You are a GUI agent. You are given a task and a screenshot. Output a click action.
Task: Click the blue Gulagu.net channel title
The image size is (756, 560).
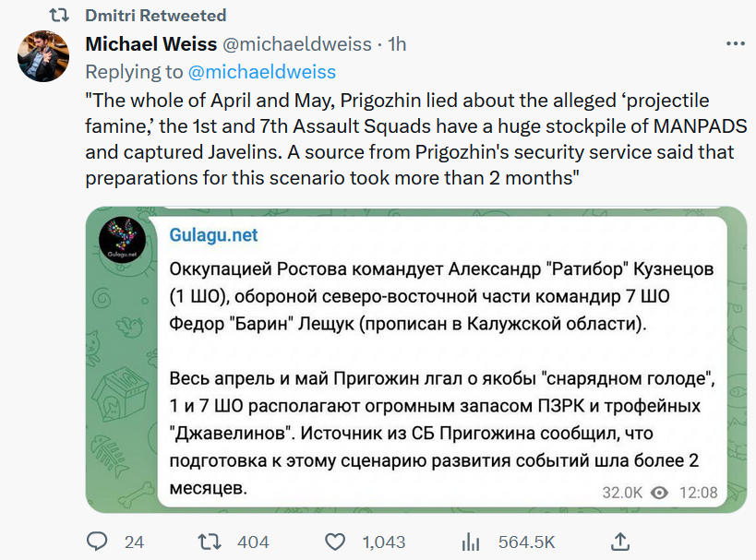(213, 235)
